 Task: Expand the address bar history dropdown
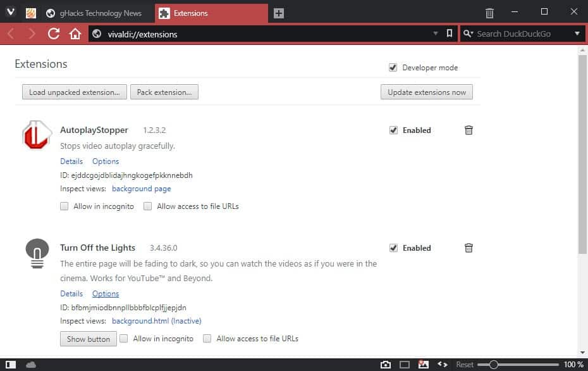pyautogui.click(x=435, y=34)
